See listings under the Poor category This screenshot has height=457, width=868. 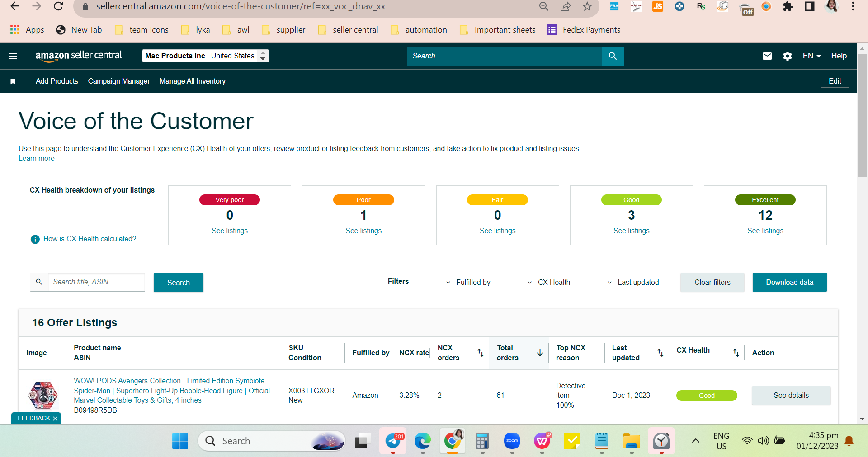point(363,231)
